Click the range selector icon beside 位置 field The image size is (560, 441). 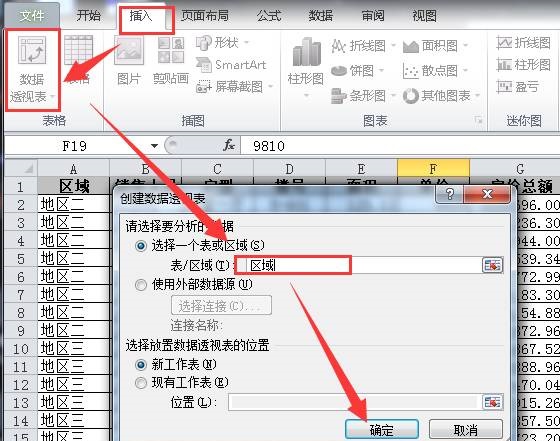[x=492, y=402]
